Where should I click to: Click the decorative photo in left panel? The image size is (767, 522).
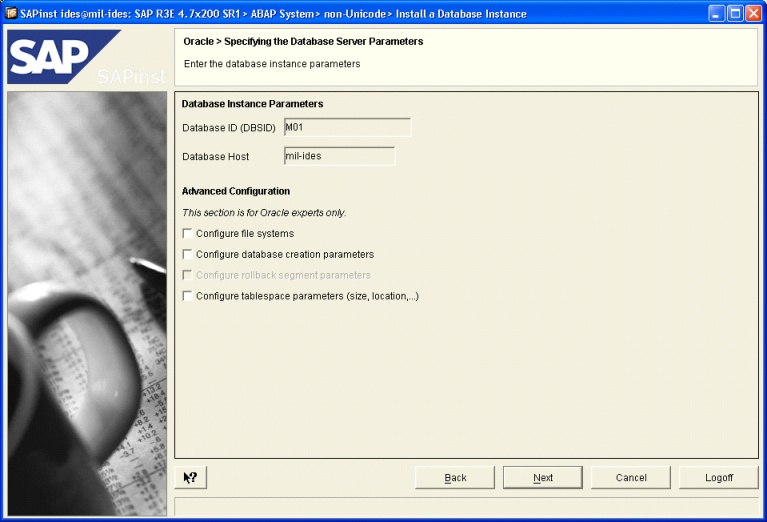click(x=87, y=300)
